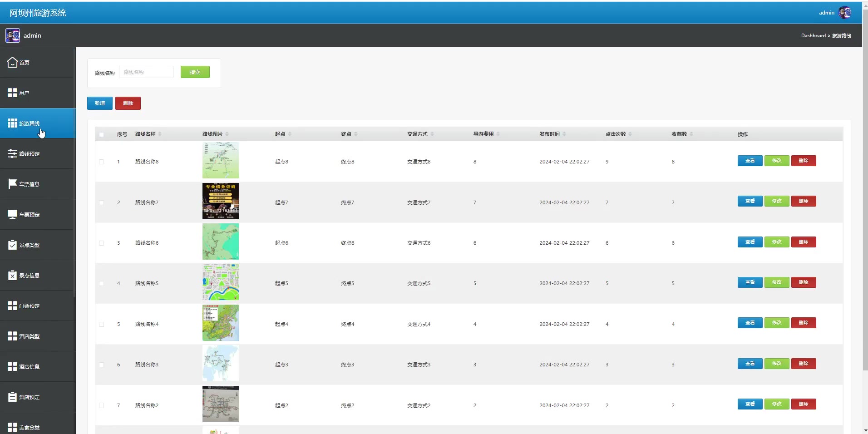The width and height of the screenshot is (868, 434).
Task: Click the 用户 grid icon in sidebar
Action: (12, 93)
